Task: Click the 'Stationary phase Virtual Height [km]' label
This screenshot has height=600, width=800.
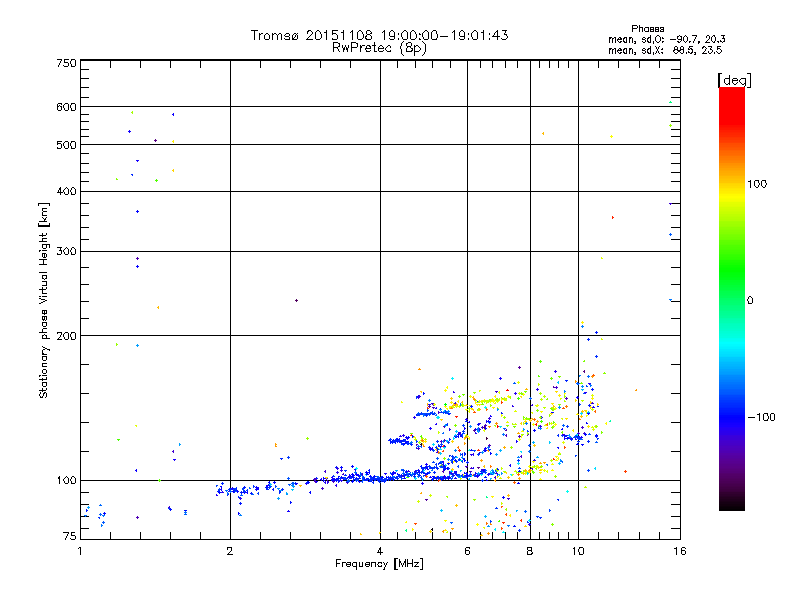Action: (x=44, y=301)
